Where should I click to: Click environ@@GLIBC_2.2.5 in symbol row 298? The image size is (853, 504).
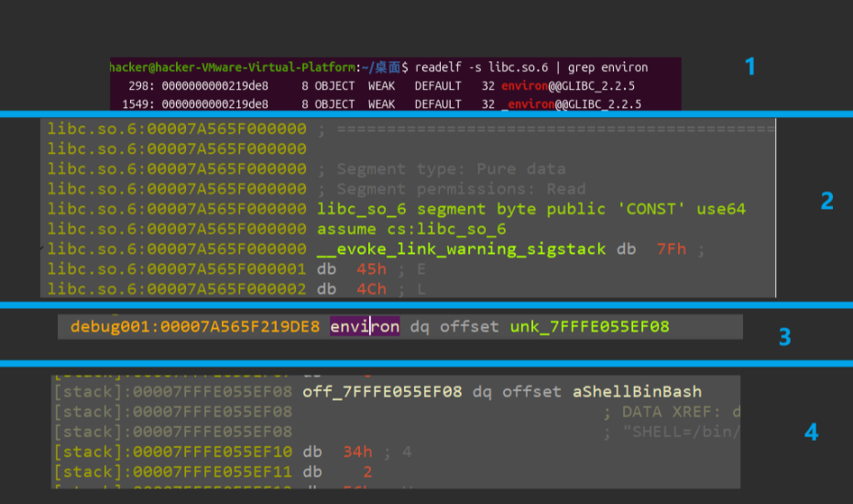point(568,86)
